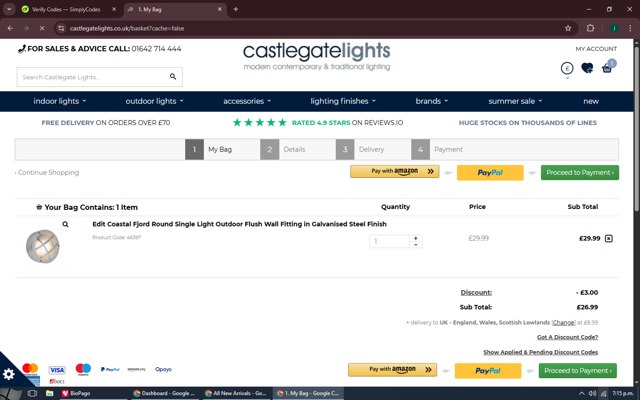Click rated 4.9 stars on Reviews.io
Image resolution: width=640 pixels, height=400 pixels.
(x=318, y=122)
